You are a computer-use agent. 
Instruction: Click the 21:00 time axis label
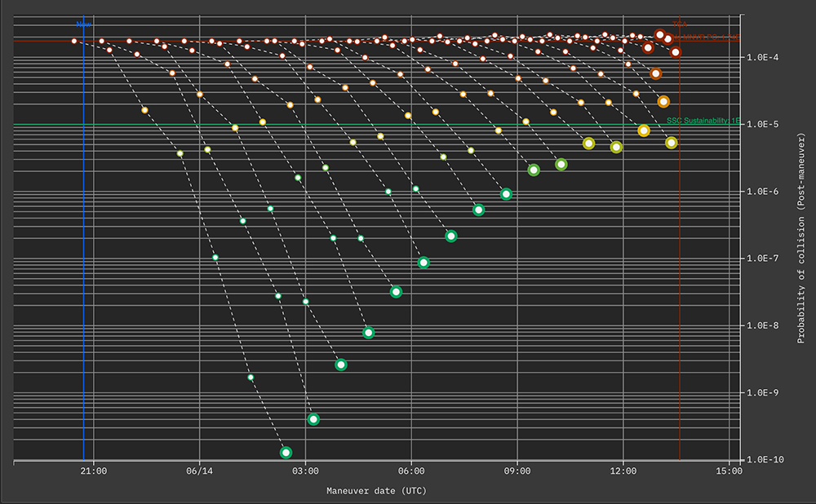[94, 471]
